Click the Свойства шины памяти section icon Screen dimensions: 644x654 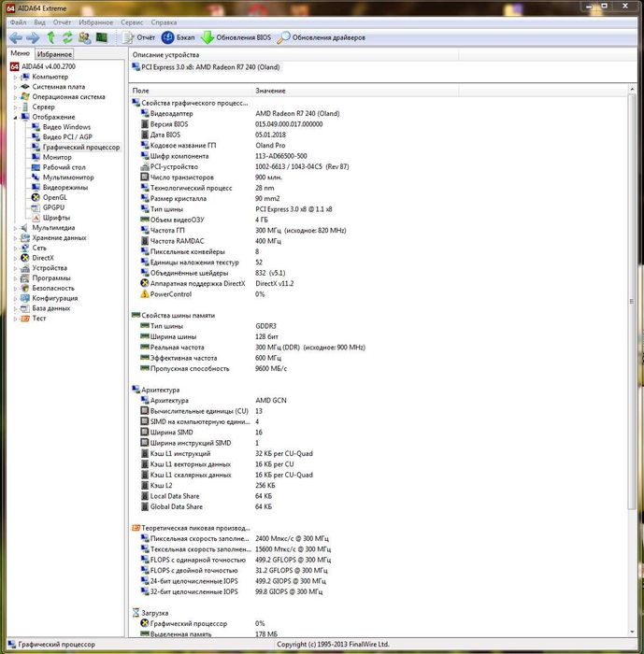click(136, 316)
